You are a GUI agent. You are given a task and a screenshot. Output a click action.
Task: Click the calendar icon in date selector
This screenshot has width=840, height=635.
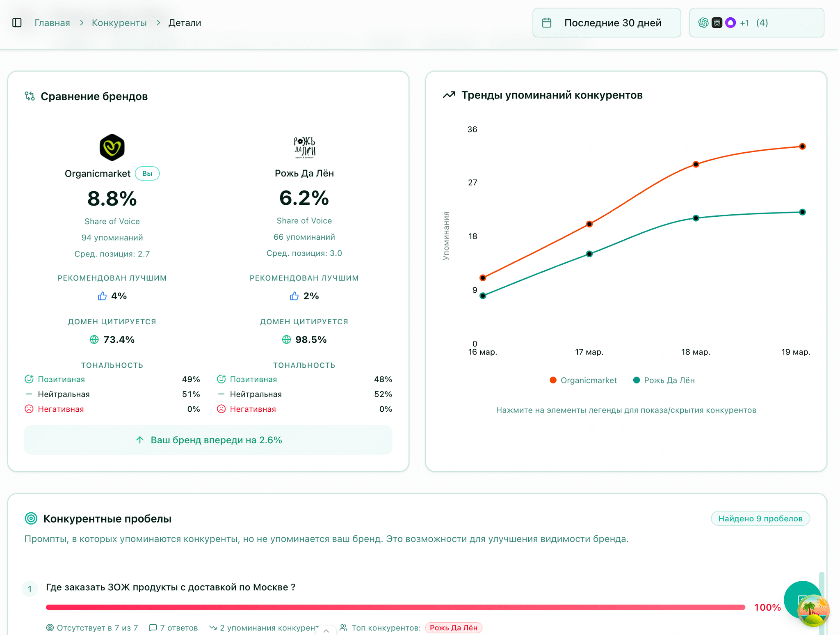(546, 23)
